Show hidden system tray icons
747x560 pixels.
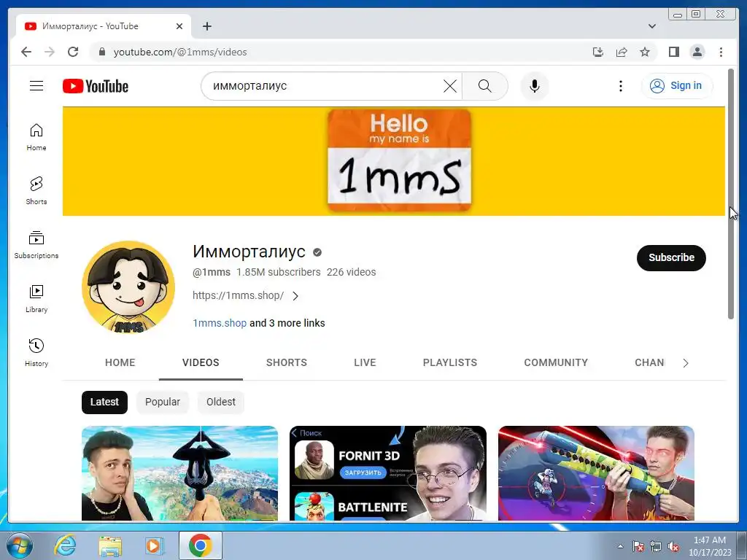point(620,546)
